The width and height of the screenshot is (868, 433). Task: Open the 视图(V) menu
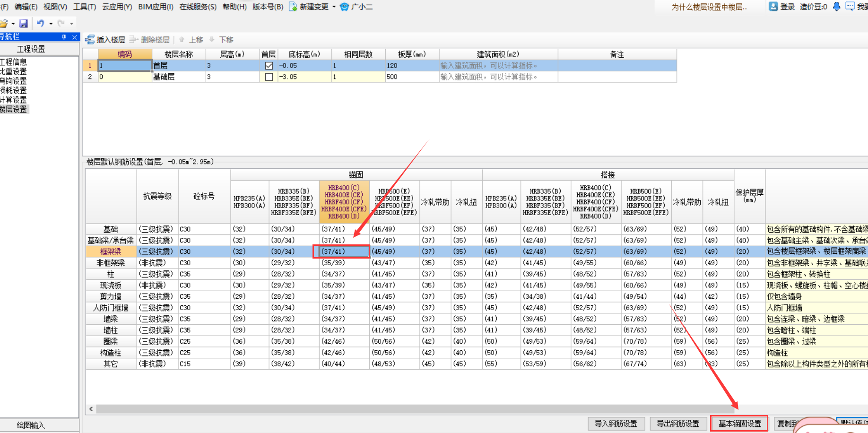(x=55, y=7)
